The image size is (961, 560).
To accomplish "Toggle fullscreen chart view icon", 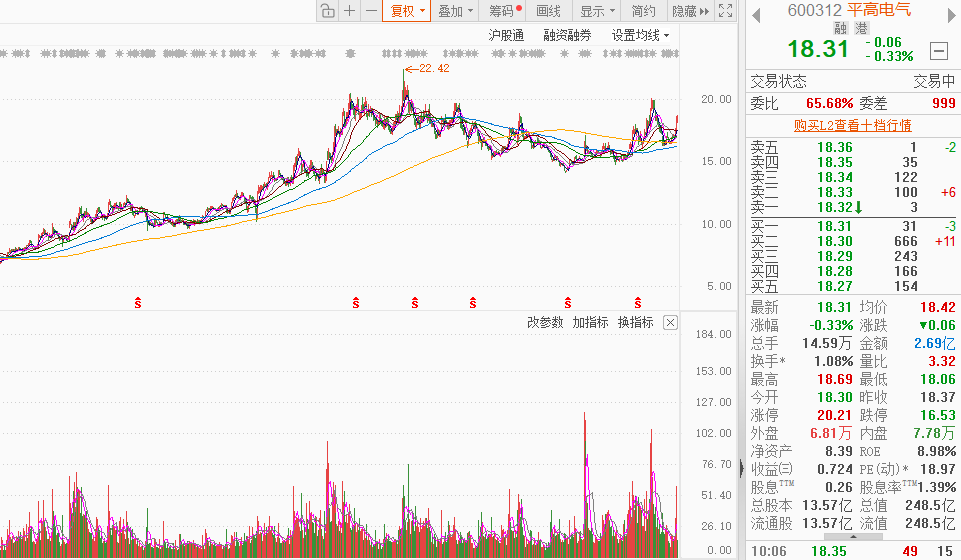I will 726,11.
